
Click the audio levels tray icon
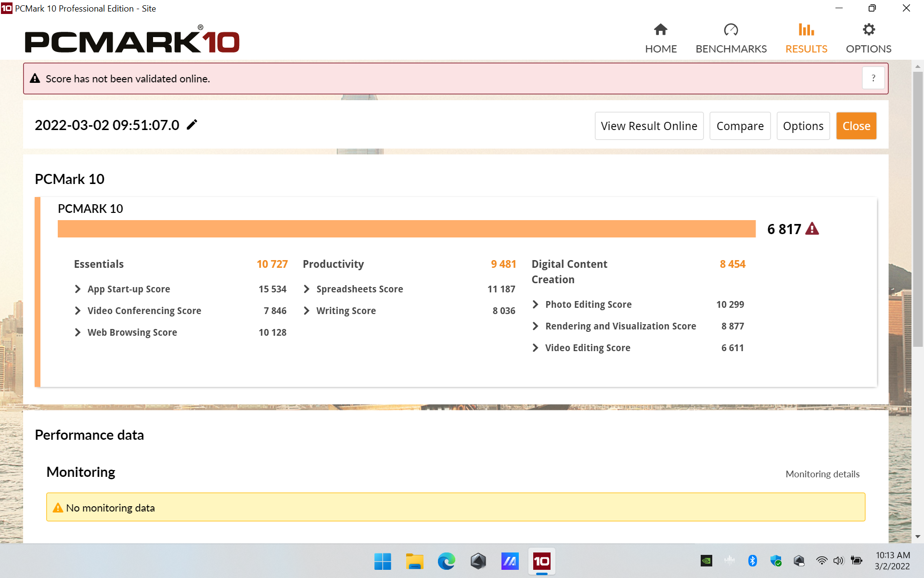729,560
